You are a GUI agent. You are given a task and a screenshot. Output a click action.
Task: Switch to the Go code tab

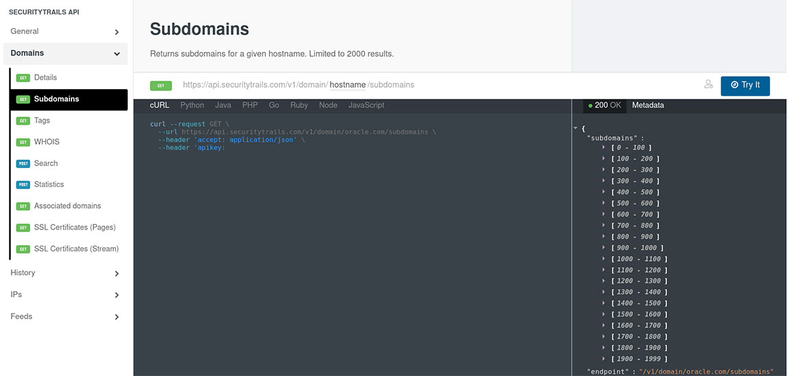point(274,105)
